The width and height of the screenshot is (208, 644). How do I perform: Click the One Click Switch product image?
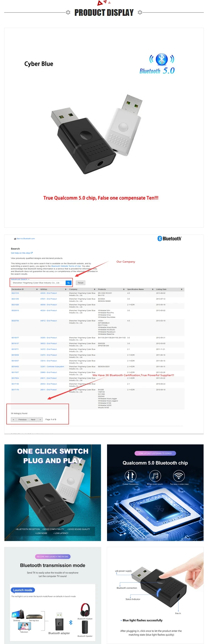click(x=53, y=493)
